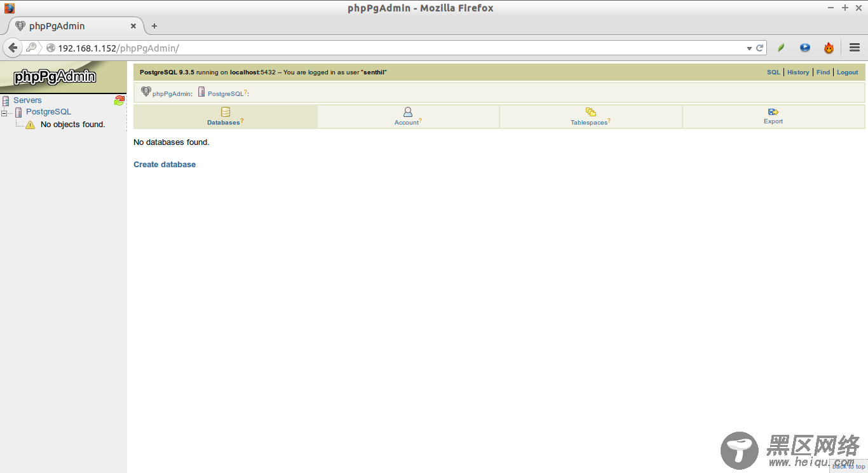This screenshot has height=473, width=868.
Task: Switch to the Databases tab
Action: coord(226,116)
